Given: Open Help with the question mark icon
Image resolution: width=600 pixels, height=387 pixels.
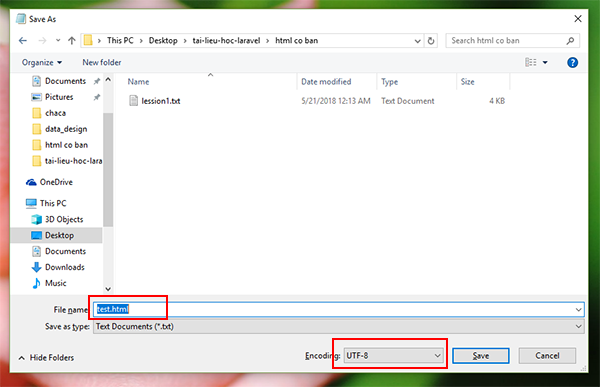Looking at the screenshot, I should point(572,62).
